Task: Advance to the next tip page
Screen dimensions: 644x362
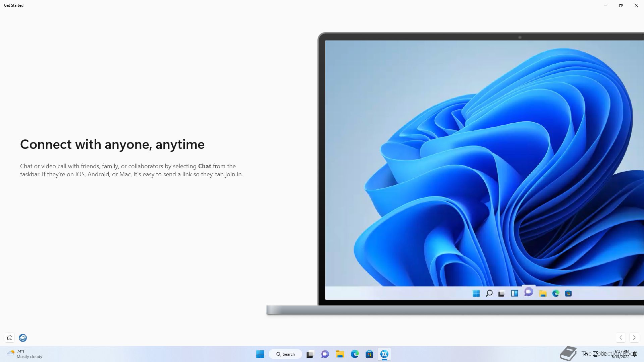Action: pyautogui.click(x=634, y=338)
